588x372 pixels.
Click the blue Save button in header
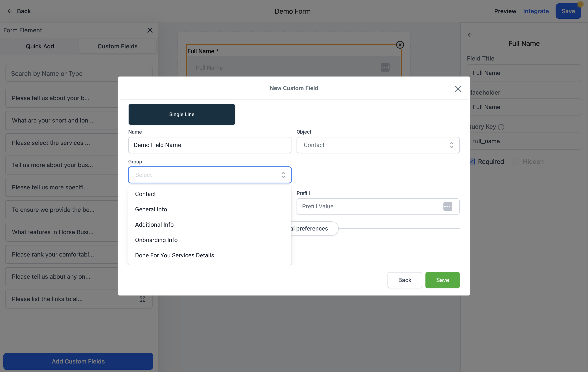coord(568,11)
